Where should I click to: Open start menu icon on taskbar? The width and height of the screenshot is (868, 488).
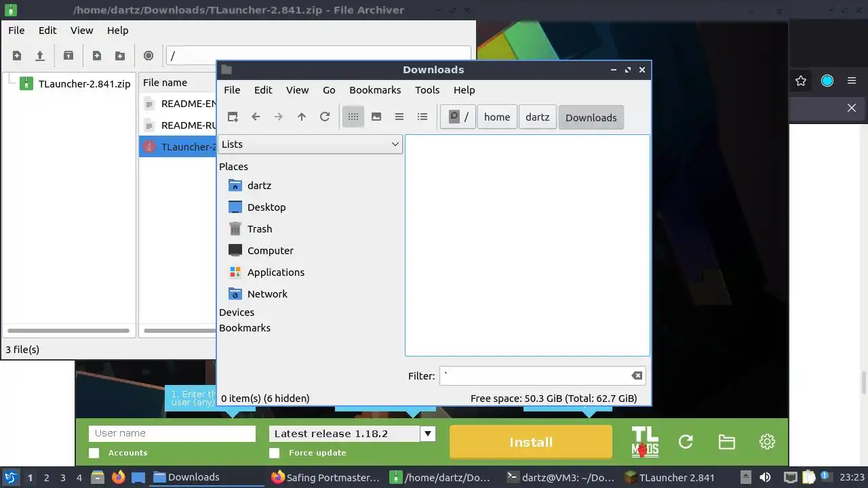pos(10,477)
